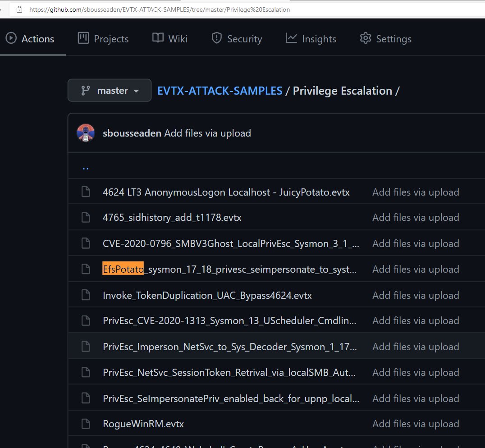Open the Wiki tab
Viewport: 485px width, 448px height.
click(x=170, y=39)
